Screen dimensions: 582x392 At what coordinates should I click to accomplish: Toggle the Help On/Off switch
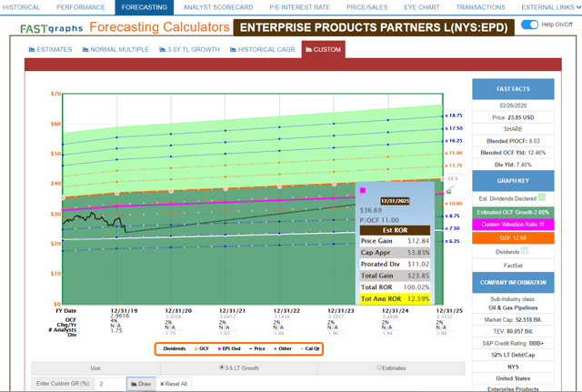[x=529, y=25]
